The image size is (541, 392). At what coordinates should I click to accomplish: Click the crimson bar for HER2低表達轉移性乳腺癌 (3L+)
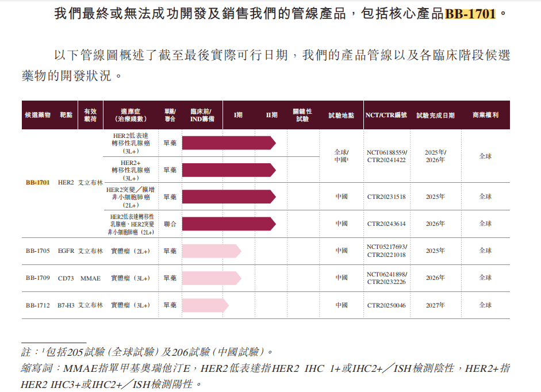click(228, 143)
